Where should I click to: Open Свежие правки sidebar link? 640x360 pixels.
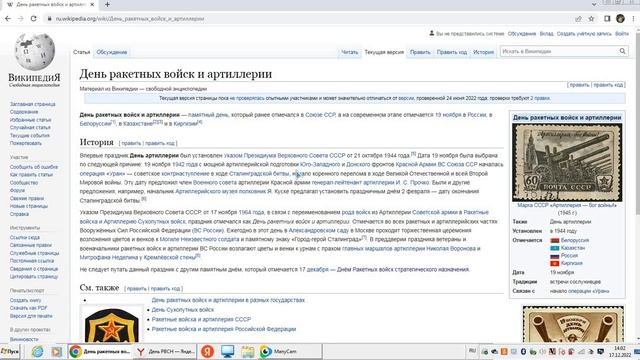[27, 198]
